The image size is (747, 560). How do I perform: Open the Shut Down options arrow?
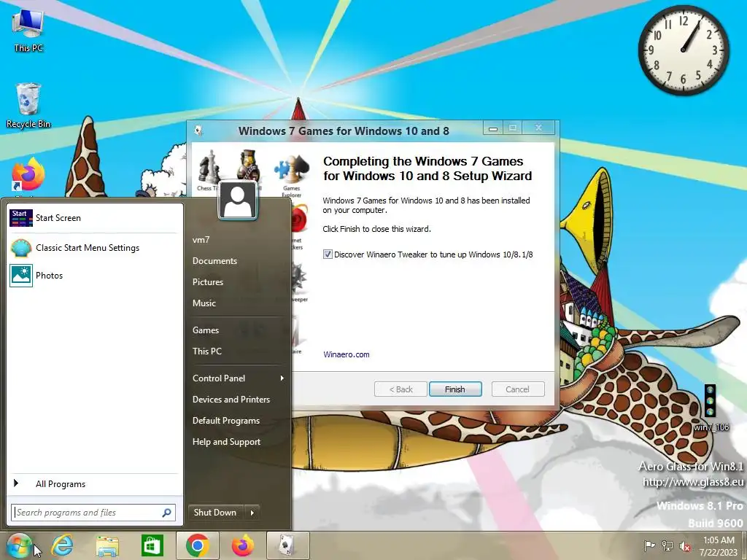[x=252, y=513]
